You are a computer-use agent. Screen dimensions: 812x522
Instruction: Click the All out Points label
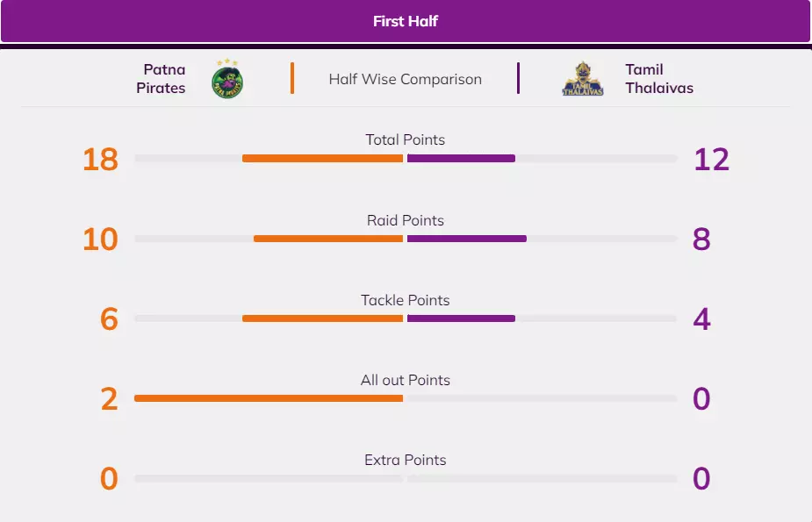[406, 380]
